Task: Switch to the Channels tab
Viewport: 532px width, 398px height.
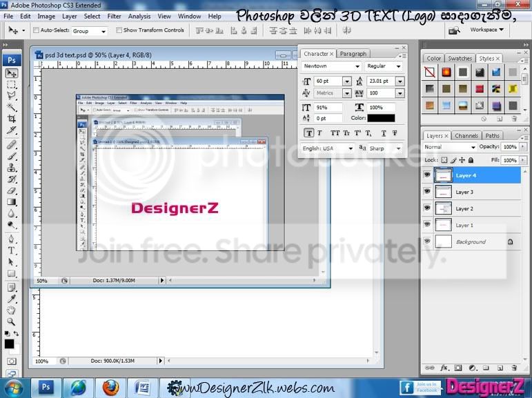Action: pos(466,136)
